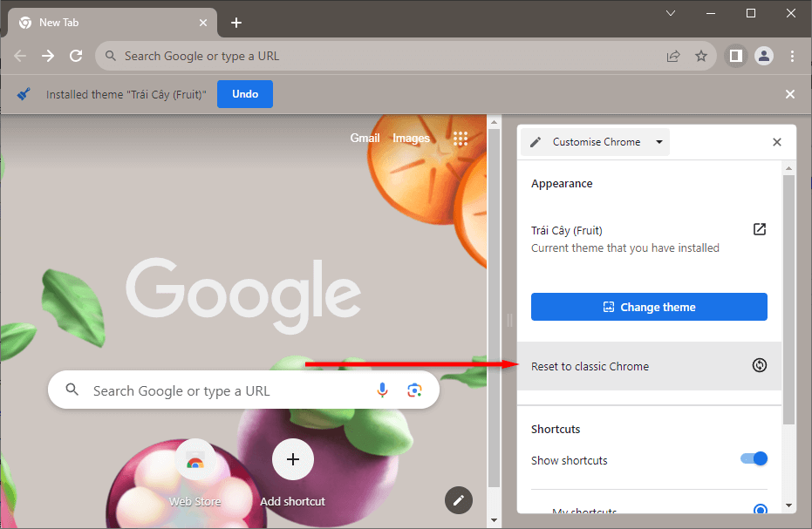Toggle the Show shortcuts switch
This screenshot has width=812, height=529.
point(754,458)
